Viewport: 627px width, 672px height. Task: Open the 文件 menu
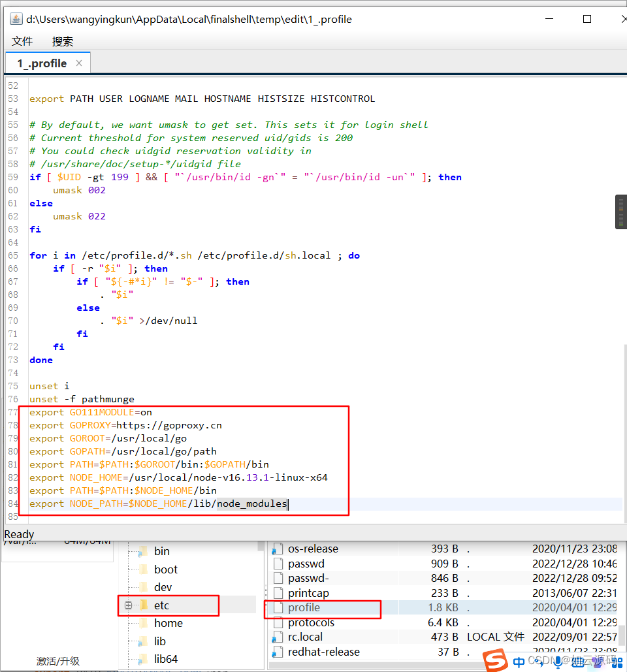tap(22, 40)
